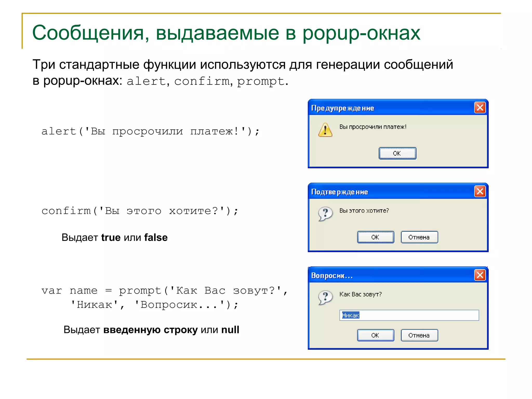Click the warning triangle icon in alert dialog
The image size is (532, 399).
point(325,130)
